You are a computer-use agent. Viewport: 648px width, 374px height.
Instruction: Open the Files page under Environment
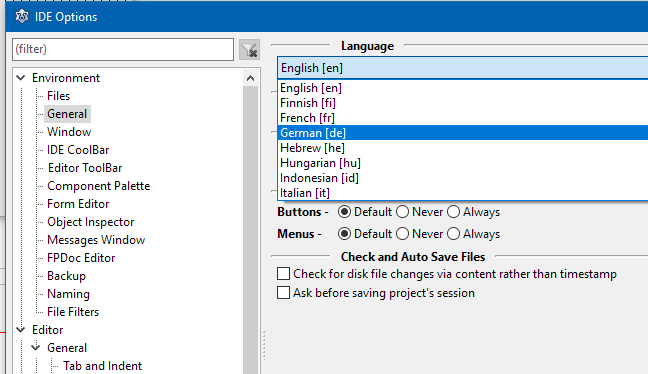coord(58,96)
